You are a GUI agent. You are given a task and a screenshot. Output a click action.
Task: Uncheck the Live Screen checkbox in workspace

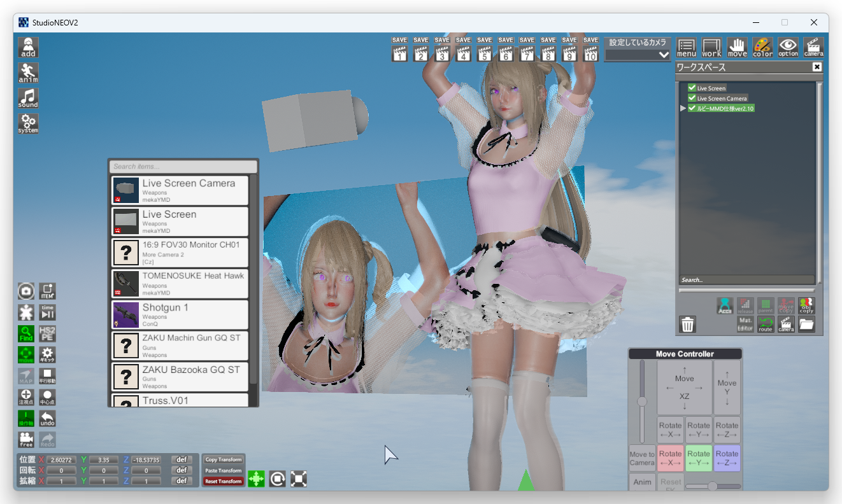pos(692,88)
